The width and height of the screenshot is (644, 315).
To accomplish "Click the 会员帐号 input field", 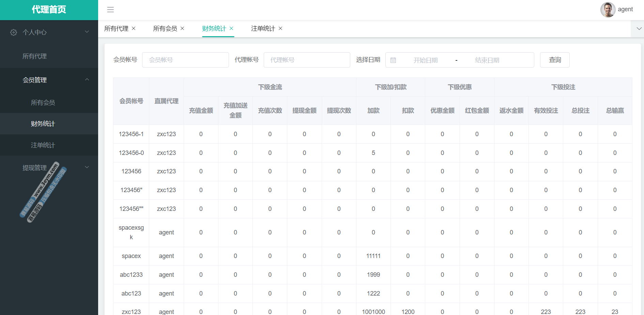I will coord(185,60).
